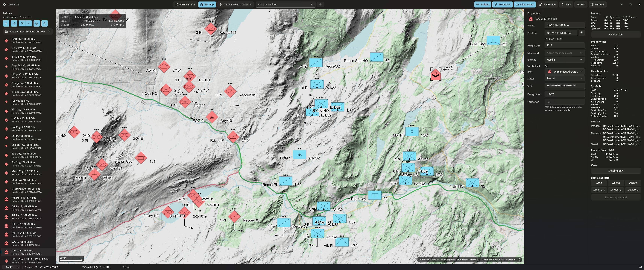
Task: Open the Blue and Red scenario dropdown
Action: pos(28,31)
